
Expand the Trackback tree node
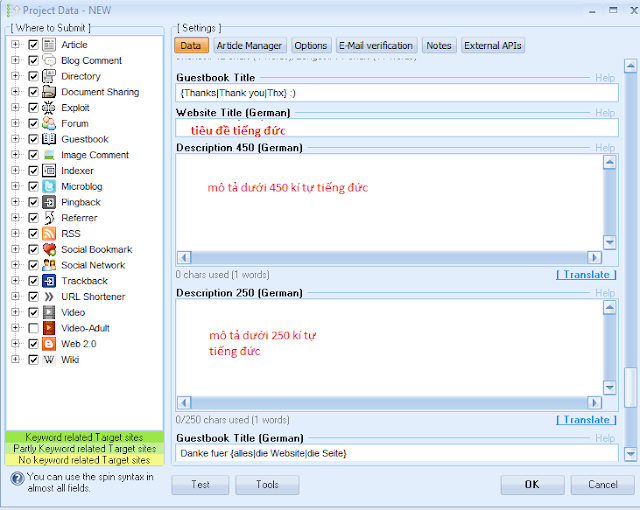click(x=16, y=281)
